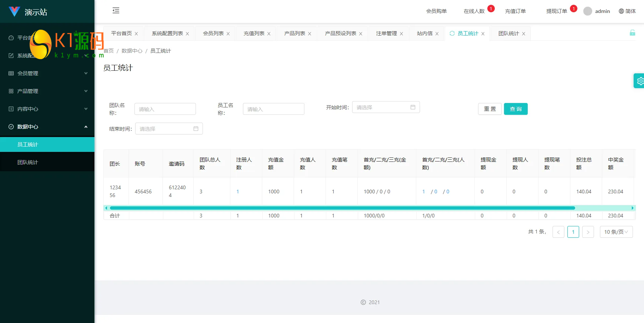Click the 注册人数 value 1 link
Viewport: 644px width, 323px height.
click(x=238, y=192)
